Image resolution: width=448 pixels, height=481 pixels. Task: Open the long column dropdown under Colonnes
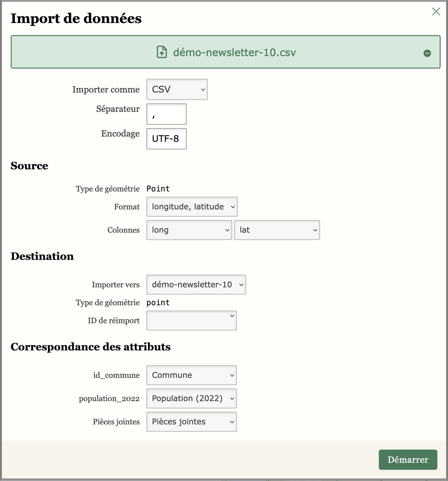point(189,230)
